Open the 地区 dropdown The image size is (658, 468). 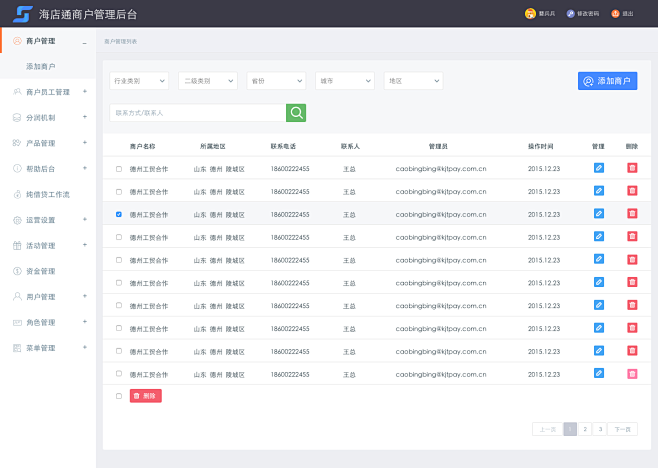pos(413,81)
